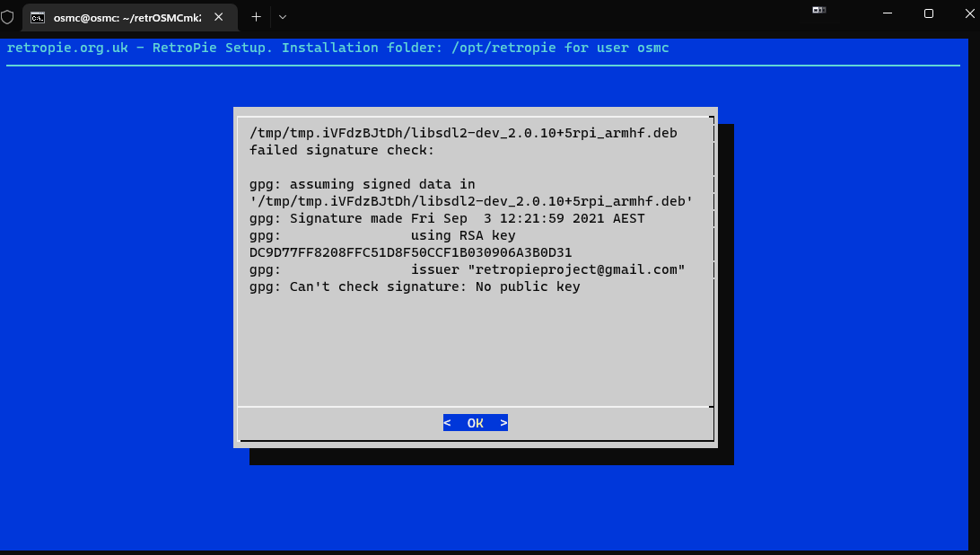Close the osmc@osmc terminal tab
Viewport: 980px width, 555px height.
[x=218, y=17]
